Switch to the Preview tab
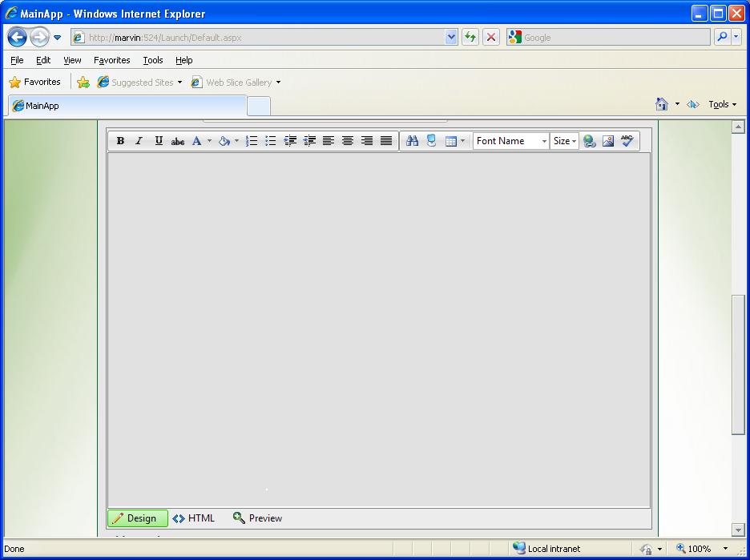 257,518
